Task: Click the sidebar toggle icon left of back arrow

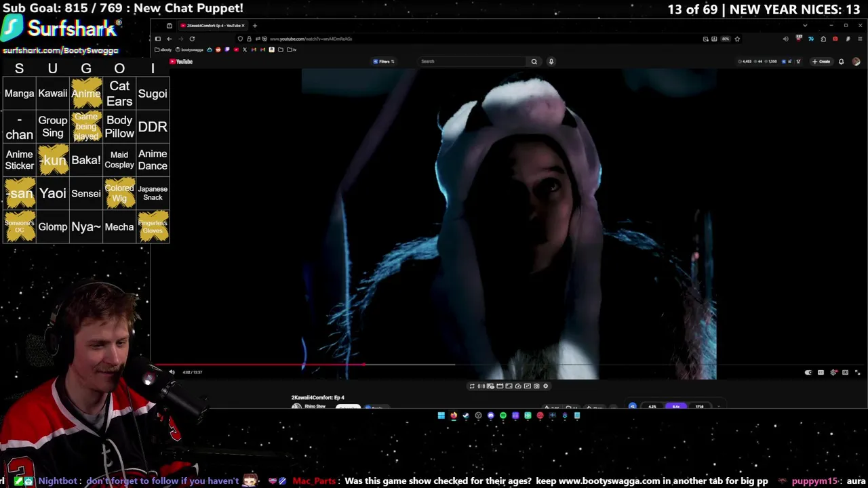Action: pyautogui.click(x=158, y=39)
